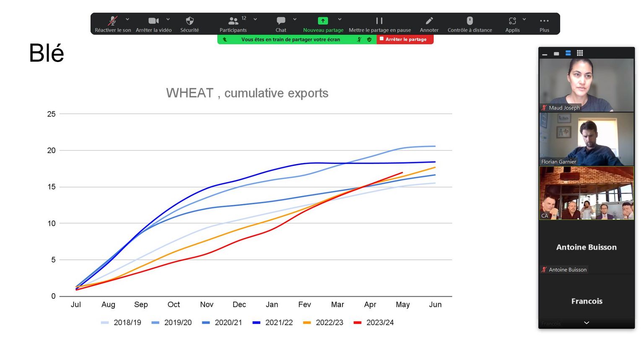Select the Annoter pencil tool
This screenshot has height=362, width=644.
[429, 21]
